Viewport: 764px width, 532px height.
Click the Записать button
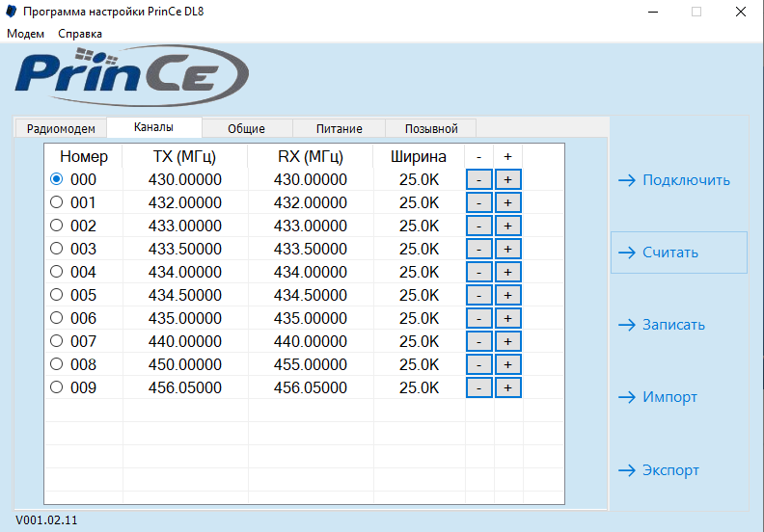point(679,325)
